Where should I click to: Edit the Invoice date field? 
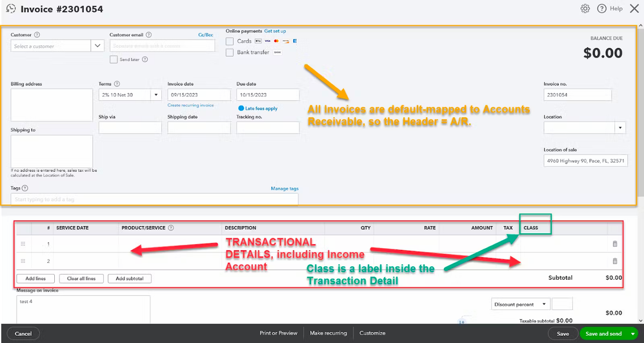point(199,94)
